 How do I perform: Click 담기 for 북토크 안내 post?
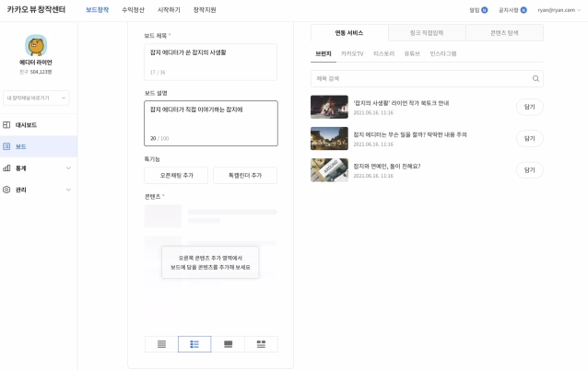click(530, 107)
